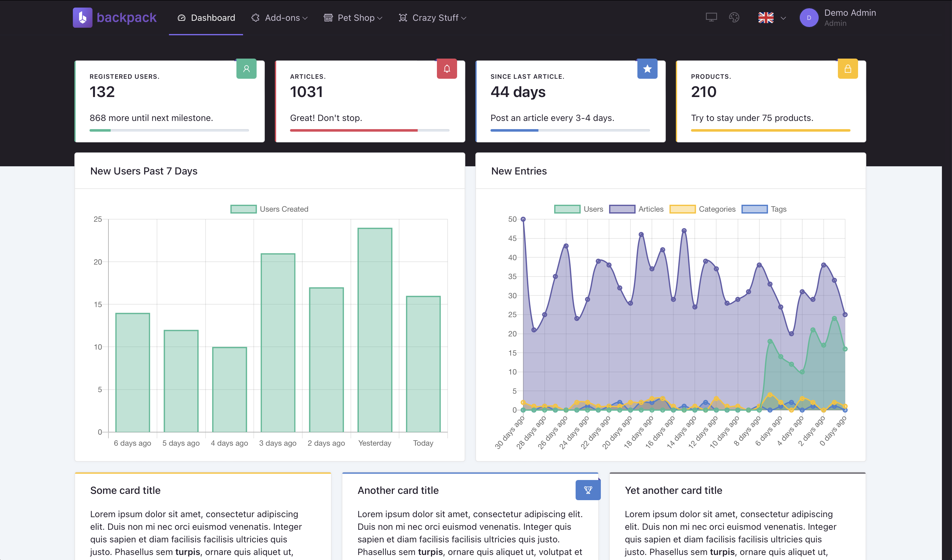Click the red bell icon on Articles card
This screenshot has width=952, height=560.
[x=447, y=69]
